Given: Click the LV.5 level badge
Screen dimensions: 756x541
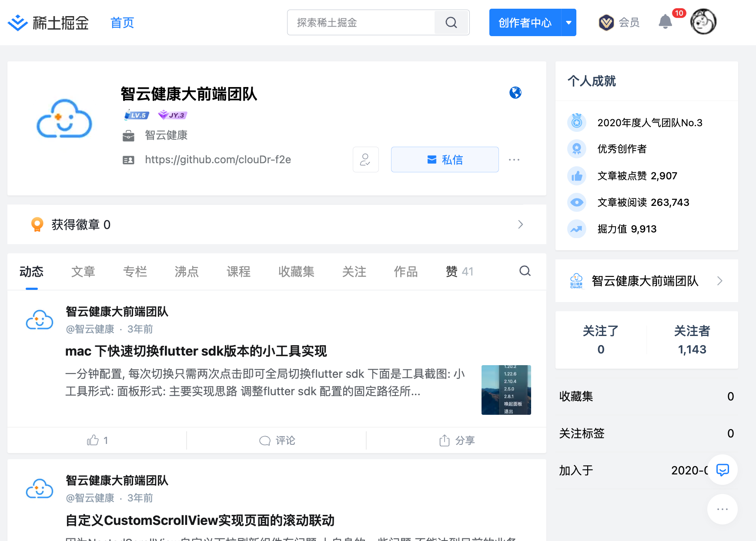Looking at the screenshot, I should 136,115.
